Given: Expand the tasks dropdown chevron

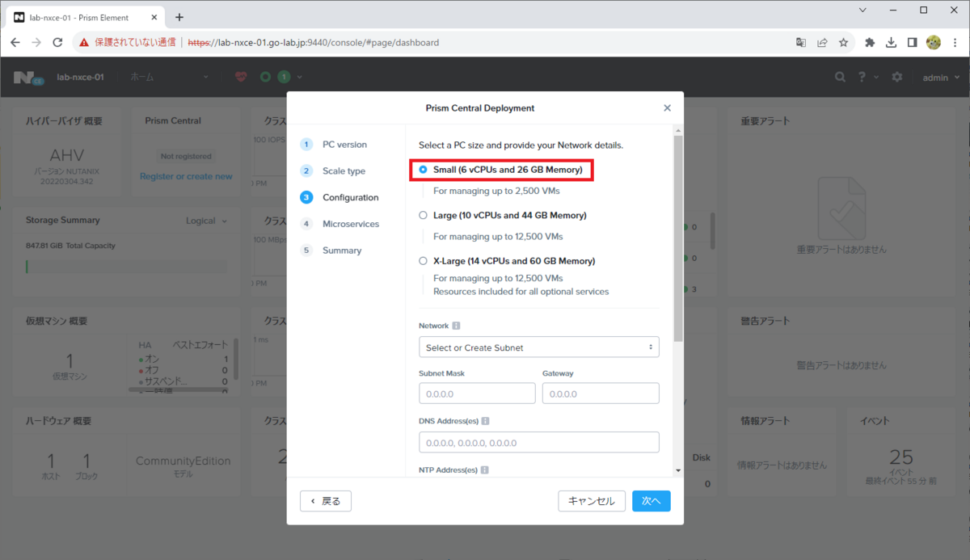Looking at the screenshot, I should (x=300, y=77).
